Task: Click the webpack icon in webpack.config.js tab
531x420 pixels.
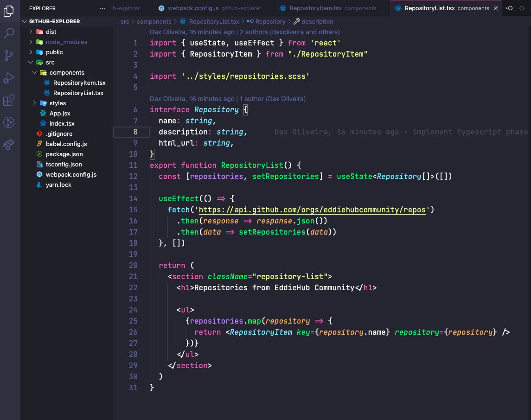Action: tap(161, 8)
